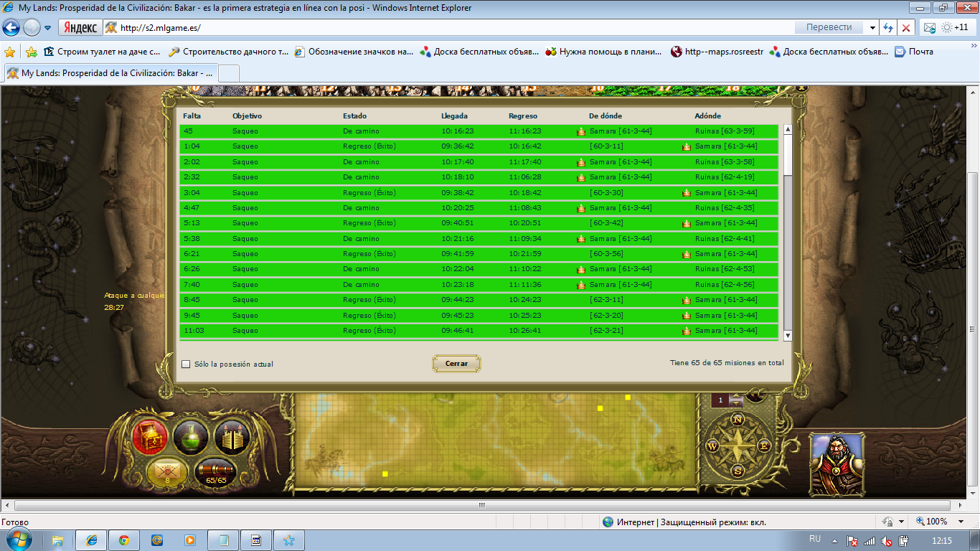Click the Adónde column header
980x551 pixels.
click(x=708, y=116)
